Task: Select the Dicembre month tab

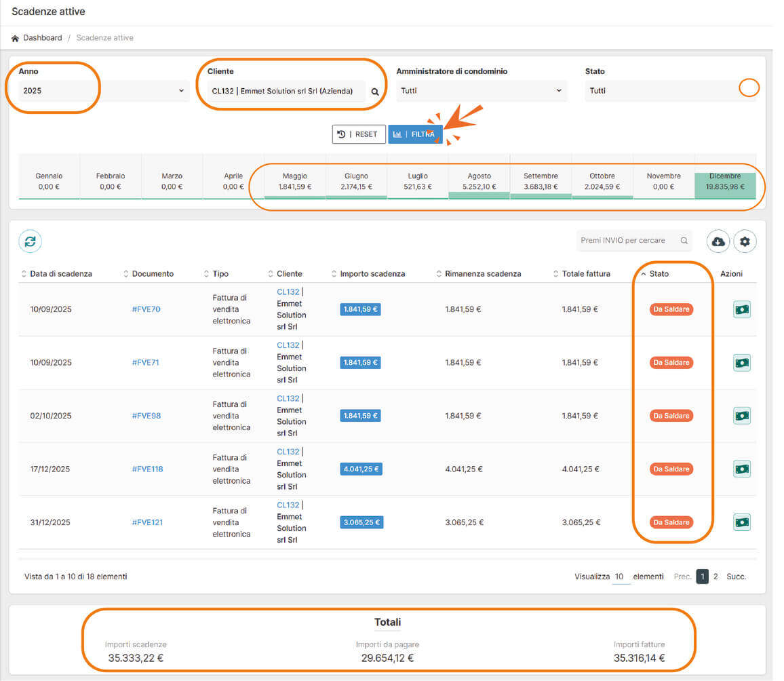Action: (724, 181)
